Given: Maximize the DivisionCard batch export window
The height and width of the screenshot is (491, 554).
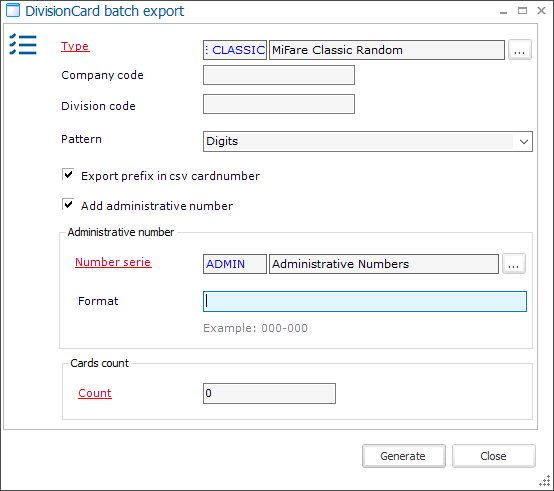Looking at the screenshot, I should [523, 11].
